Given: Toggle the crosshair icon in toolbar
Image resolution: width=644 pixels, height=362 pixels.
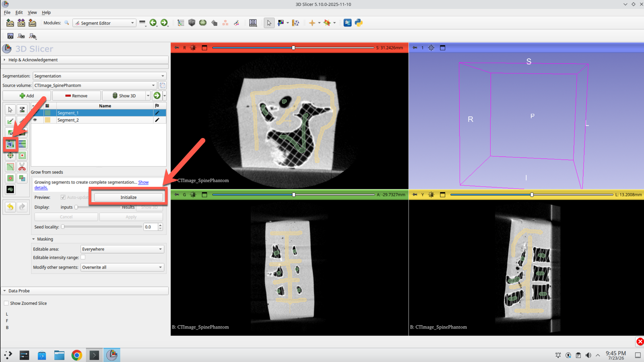Looking at the screenshot, I should click(312, 23).
